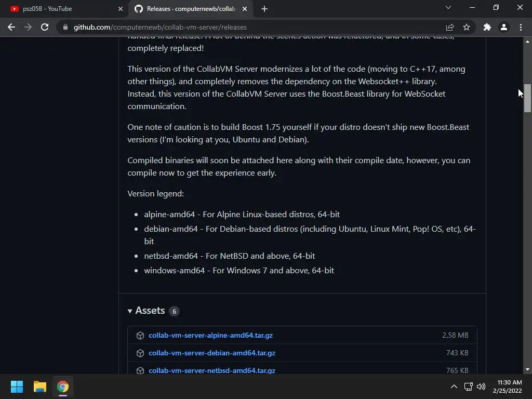Open the tab search dropdown chevron
This screenshot has width=532, height=399.
click(448, 7)
